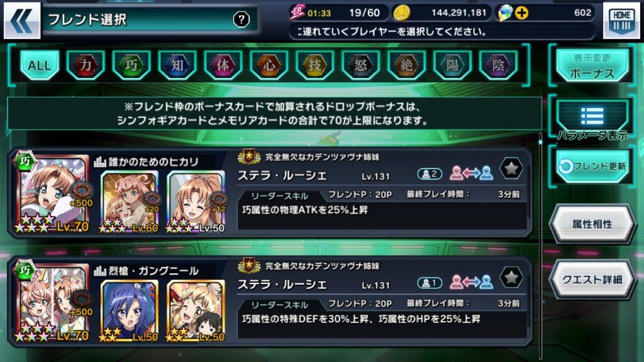
Task: Switch display with 表示変更 ボーナス
Action: pyautogui.click(x=592, y=65)
